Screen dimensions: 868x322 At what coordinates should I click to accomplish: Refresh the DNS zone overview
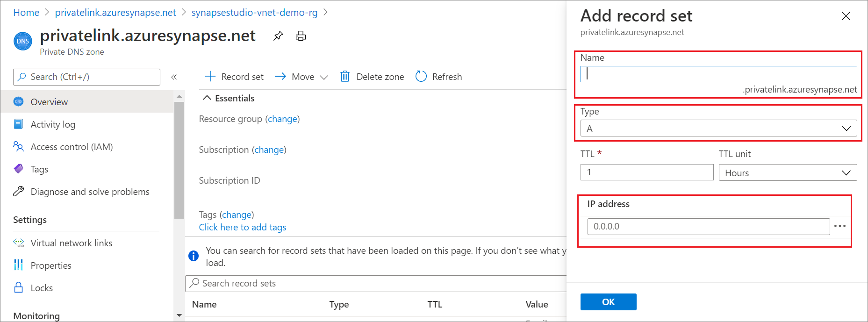click(x=438, y=77)
